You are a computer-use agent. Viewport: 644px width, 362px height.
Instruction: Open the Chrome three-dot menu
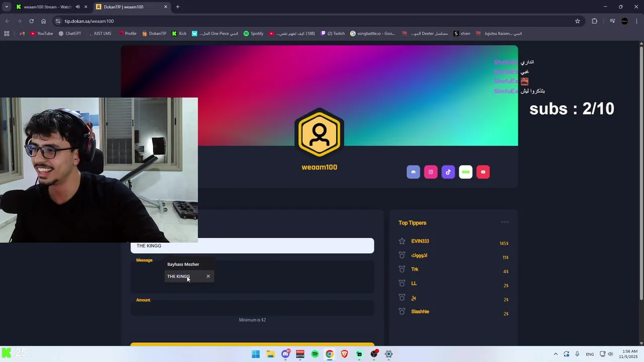pos(637,21)
